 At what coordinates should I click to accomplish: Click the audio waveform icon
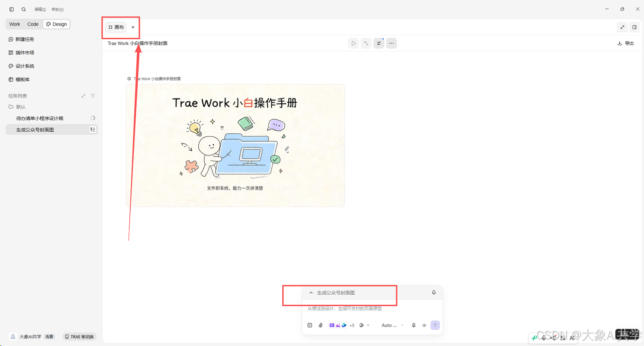point(425,325)
